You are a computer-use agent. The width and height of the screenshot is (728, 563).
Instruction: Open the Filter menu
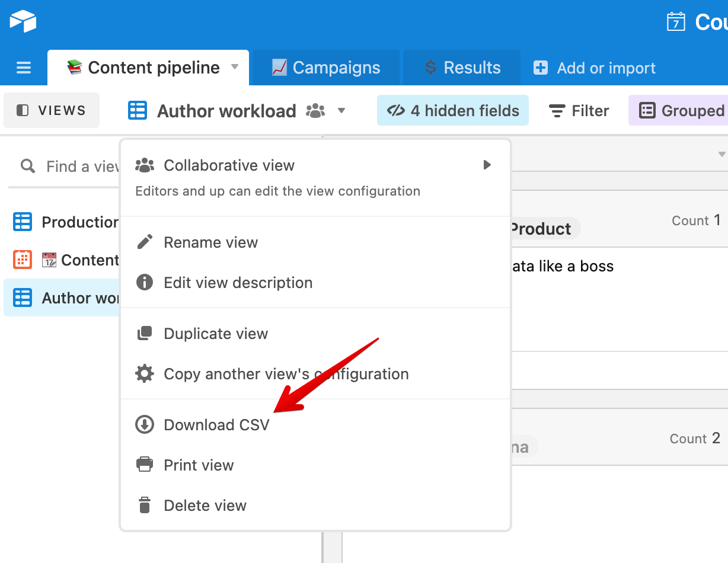click(579, 110)
